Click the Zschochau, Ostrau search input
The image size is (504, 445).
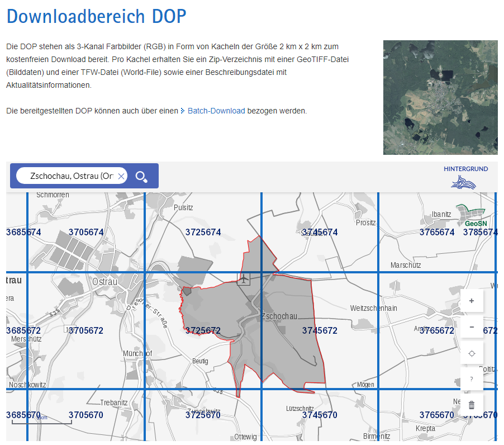(x=71, y=177)
